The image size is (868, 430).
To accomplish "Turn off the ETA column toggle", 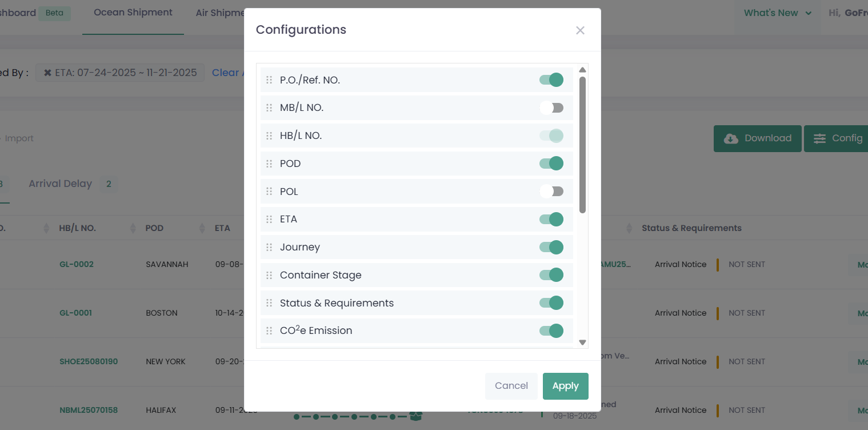I will pos(551,220).
